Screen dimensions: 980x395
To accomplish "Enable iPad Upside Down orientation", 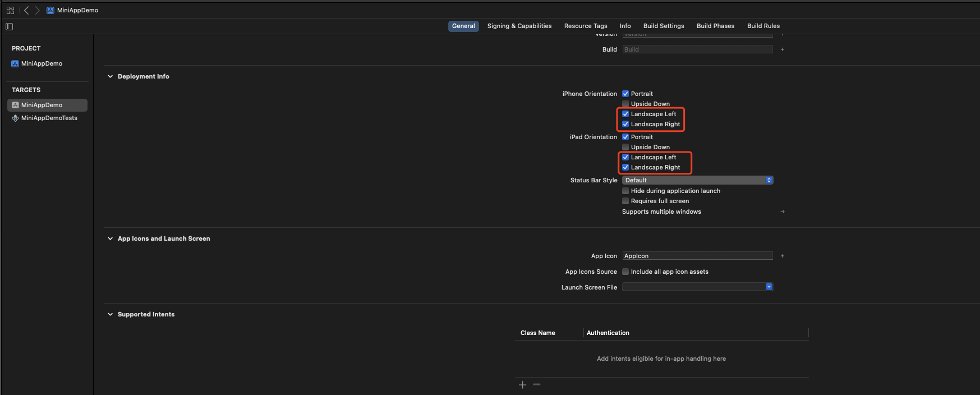I will pos(625,147).
